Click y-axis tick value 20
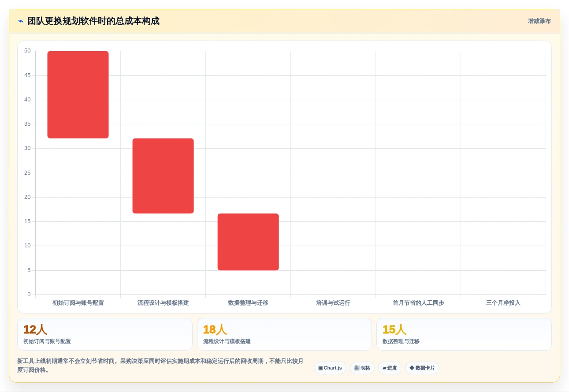This screenshot has width=569, height=392. [x=27, y=197]
